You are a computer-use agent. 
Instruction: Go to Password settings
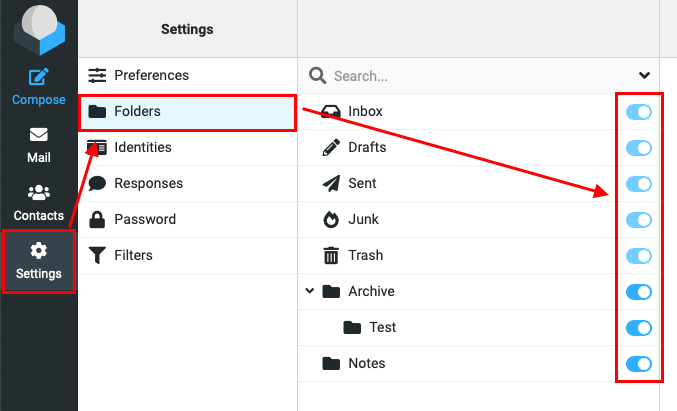(x=145, y=219)
